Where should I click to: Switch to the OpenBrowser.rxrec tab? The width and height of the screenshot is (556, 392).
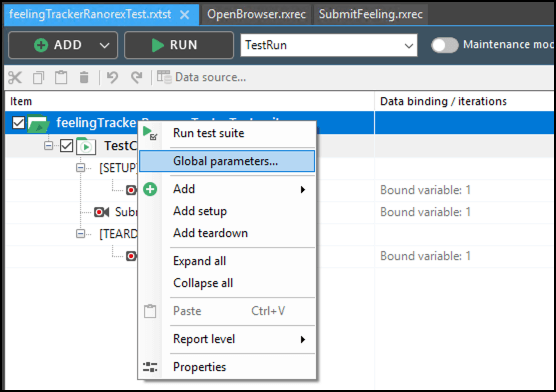click(256, 15)
